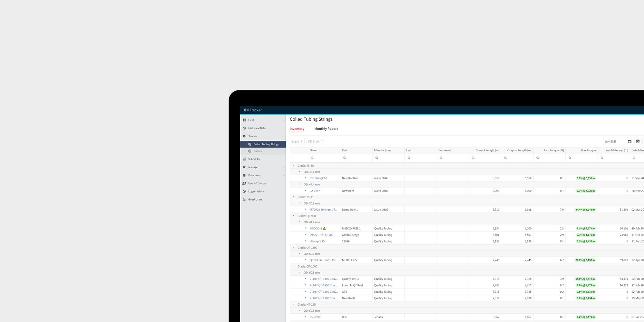644x322 pixels.
Task: Click the Unit column search icon
Action: [409, 158]
